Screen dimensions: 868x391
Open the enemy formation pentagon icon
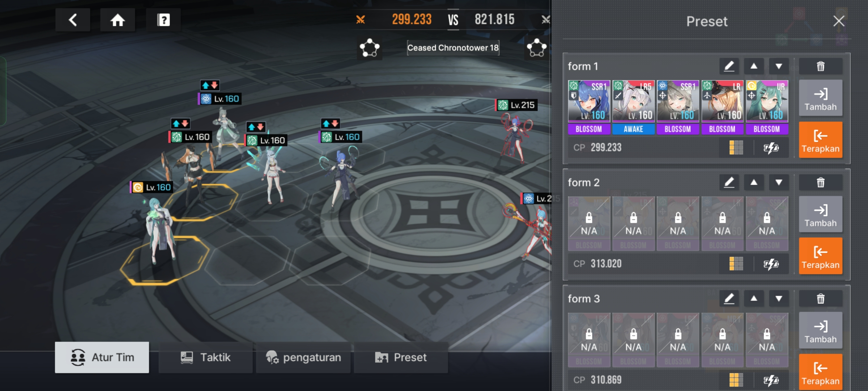coord(536,48)
